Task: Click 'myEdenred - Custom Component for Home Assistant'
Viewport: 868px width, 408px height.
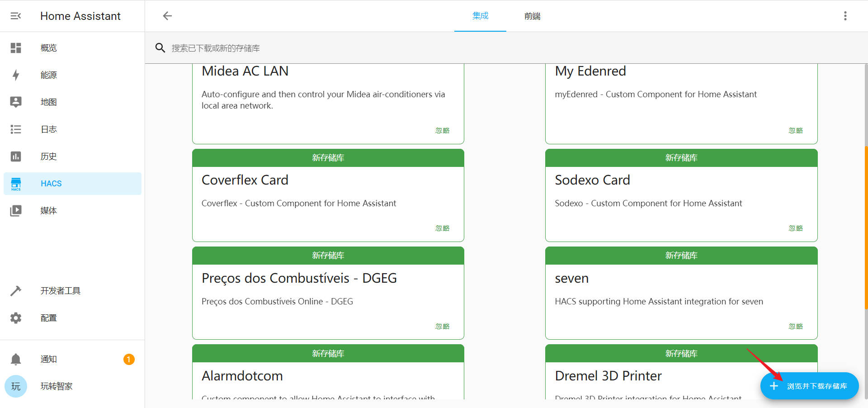Action: point(656,94)
